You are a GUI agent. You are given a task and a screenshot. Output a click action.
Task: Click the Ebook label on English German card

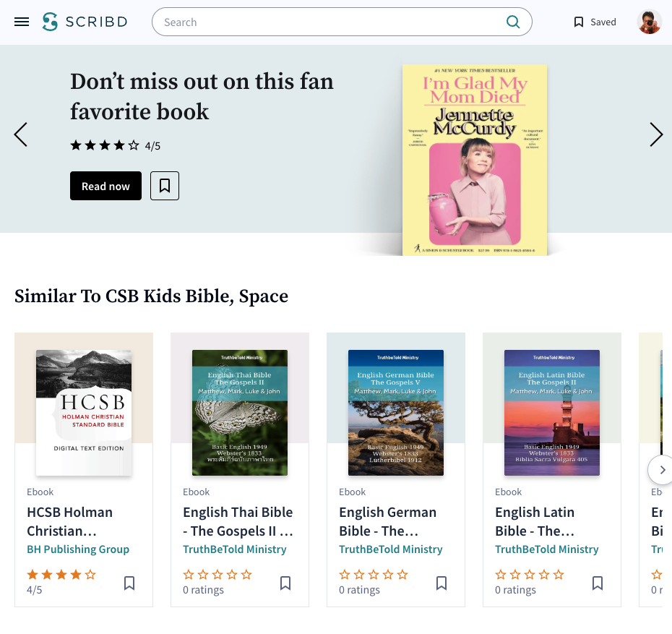(x=353, y=492)
